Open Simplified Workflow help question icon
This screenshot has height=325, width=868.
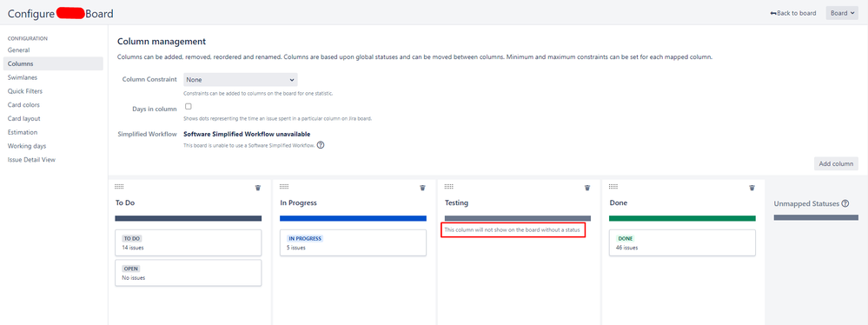(x=320, y=146)
